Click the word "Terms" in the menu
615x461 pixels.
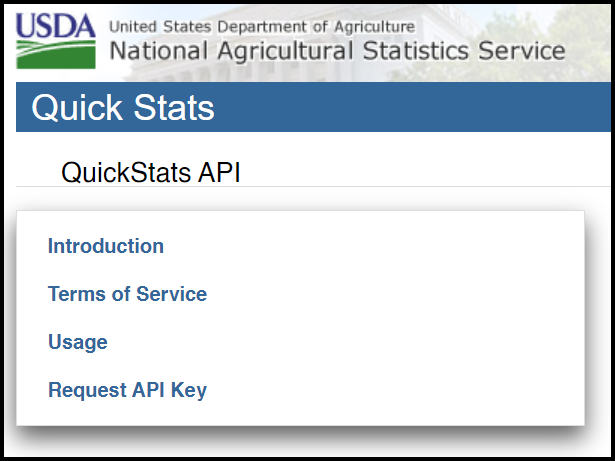pyautogui.click(x=74, y=294)
